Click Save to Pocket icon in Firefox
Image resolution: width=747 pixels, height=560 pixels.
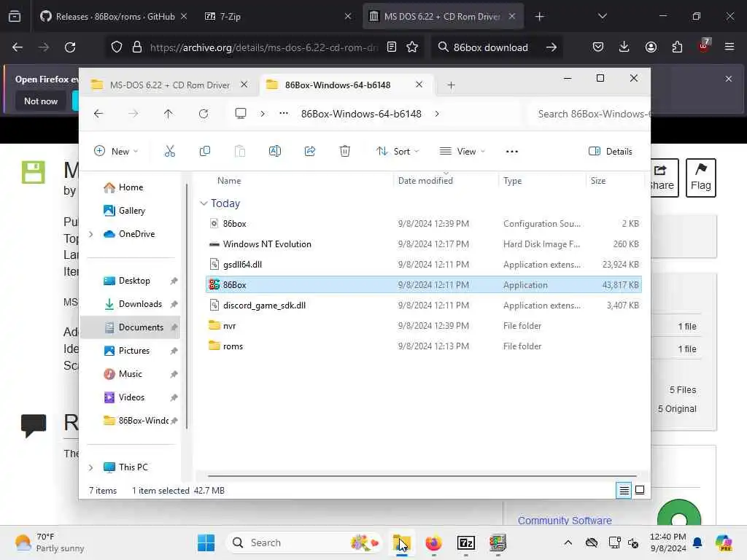click(598, 47)
